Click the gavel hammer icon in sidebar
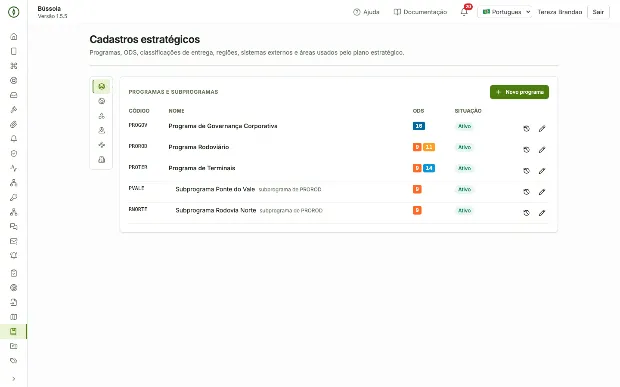The image size is (620, 387). pyautogui.click(x=13, y=110)
